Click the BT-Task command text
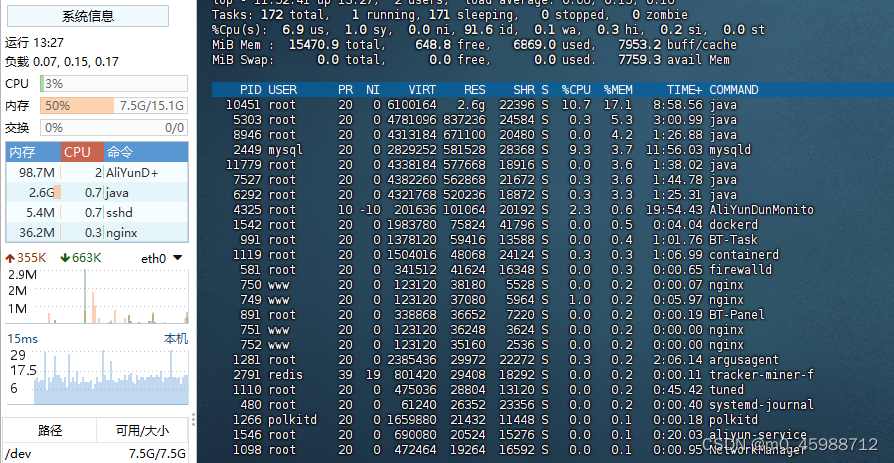 tap(734, 239)
